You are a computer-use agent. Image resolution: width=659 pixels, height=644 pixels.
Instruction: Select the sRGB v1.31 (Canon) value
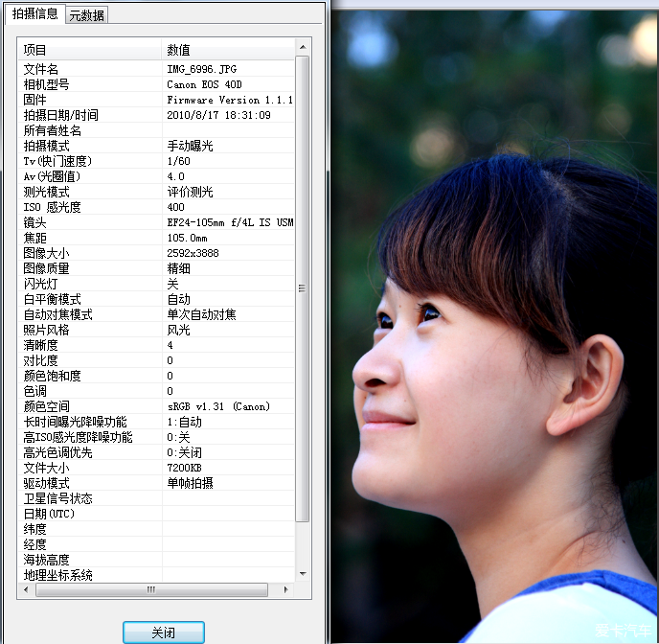[218, 406]
